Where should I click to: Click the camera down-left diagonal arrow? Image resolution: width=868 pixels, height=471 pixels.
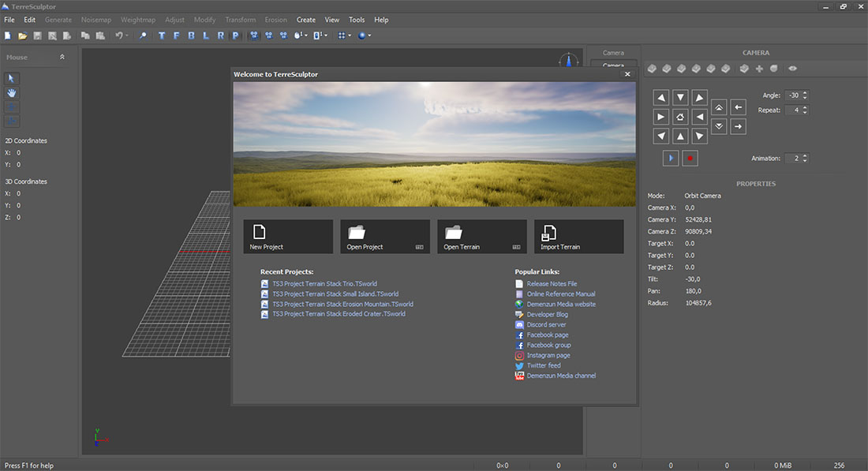(661, 136)
